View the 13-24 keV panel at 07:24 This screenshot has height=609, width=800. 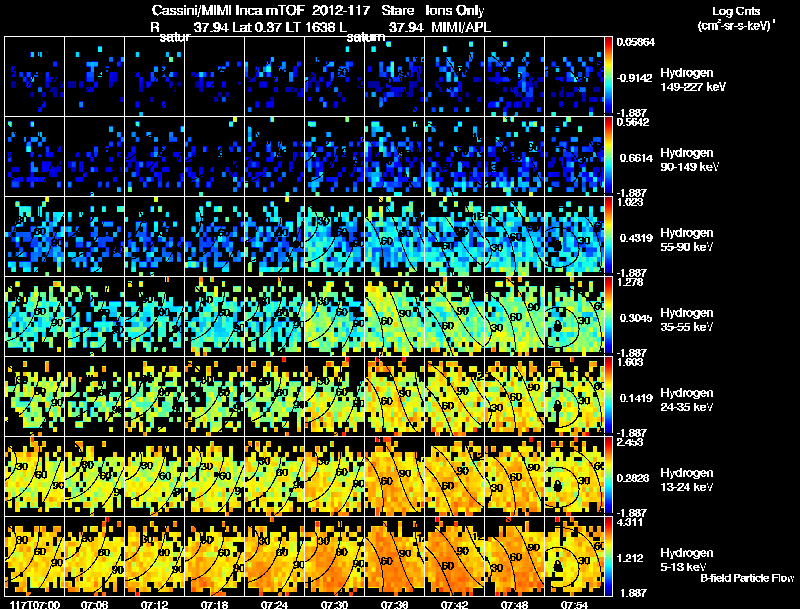[x=274, y=476]
